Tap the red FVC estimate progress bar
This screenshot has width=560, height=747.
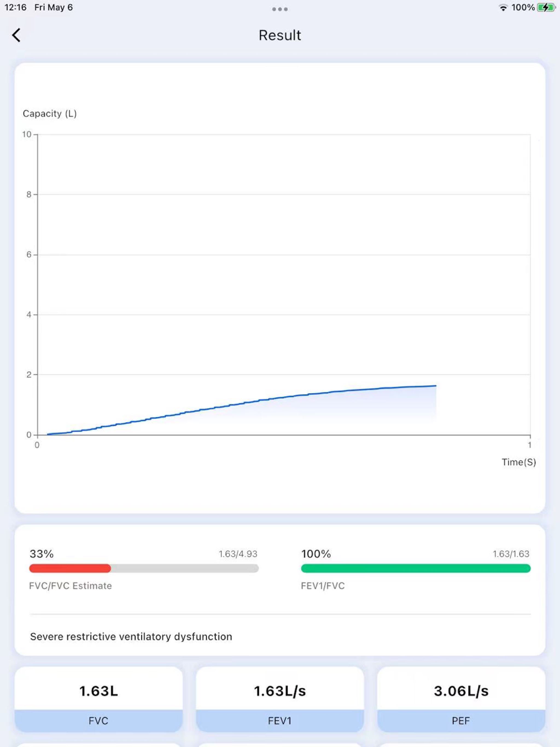[70, 568]
